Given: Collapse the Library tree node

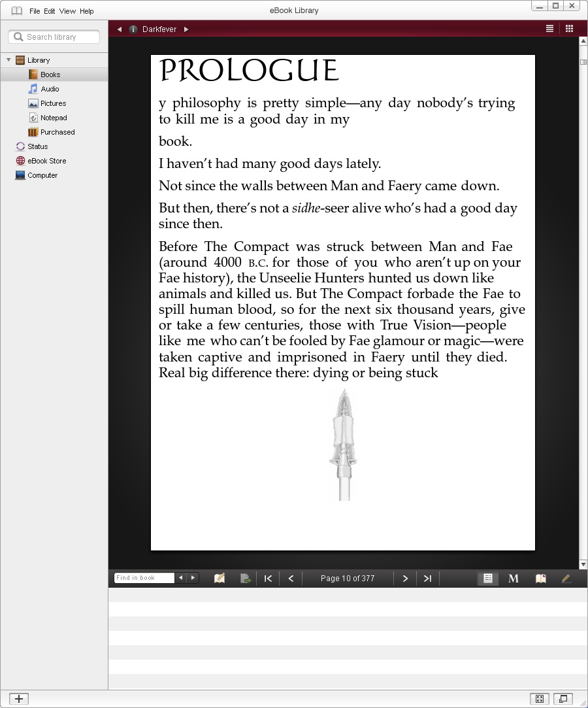Looking at the screenshot, I should coord(8,59).
